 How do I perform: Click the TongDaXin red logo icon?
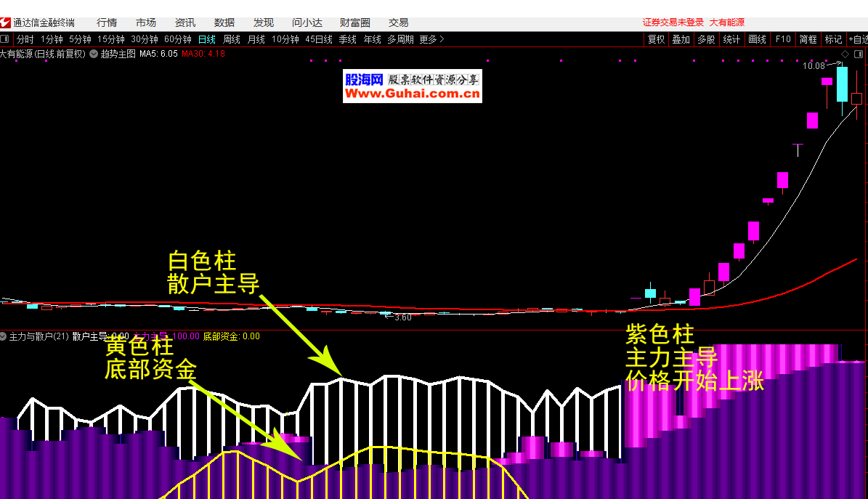pos(6,23)
